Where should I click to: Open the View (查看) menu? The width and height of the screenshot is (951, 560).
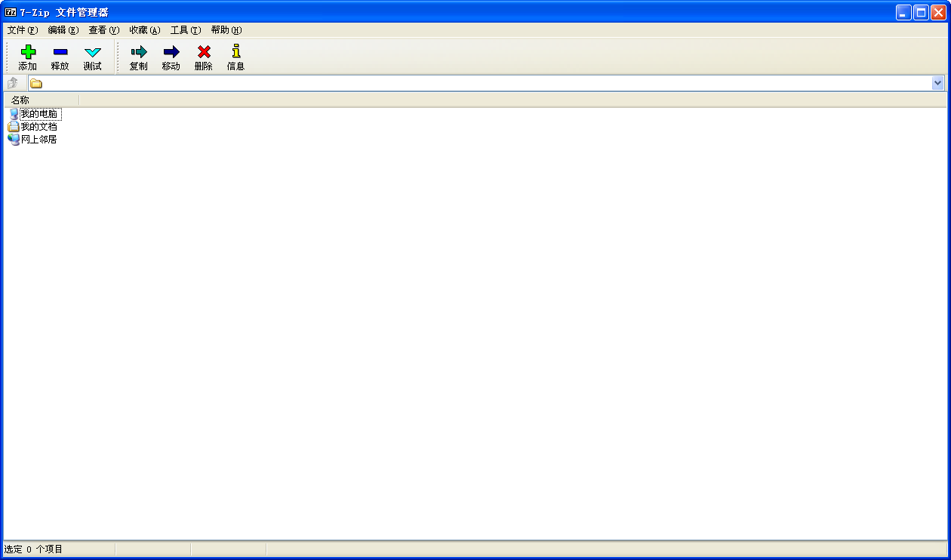pos(103,30)
